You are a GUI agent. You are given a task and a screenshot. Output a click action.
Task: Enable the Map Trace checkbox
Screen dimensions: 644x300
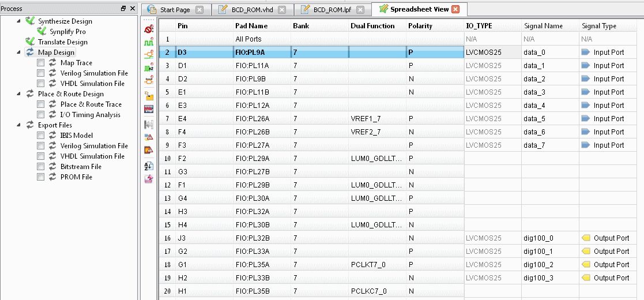(x=41, y=63)
